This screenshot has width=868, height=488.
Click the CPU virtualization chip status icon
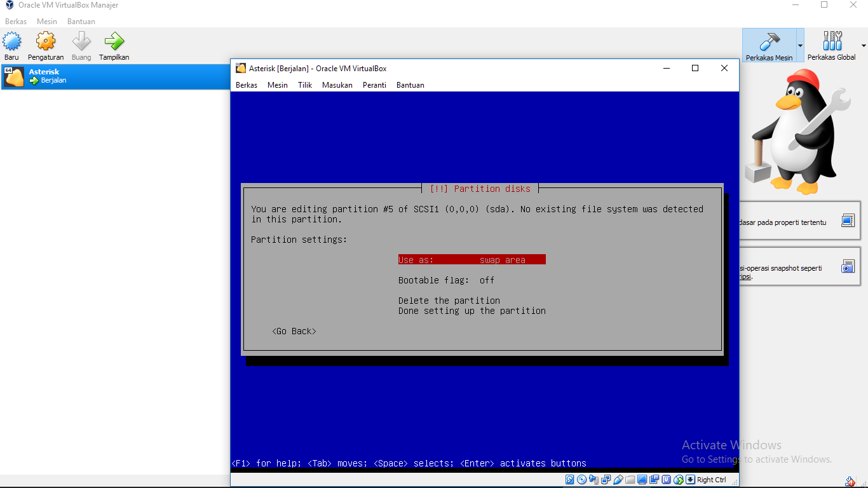666,480
